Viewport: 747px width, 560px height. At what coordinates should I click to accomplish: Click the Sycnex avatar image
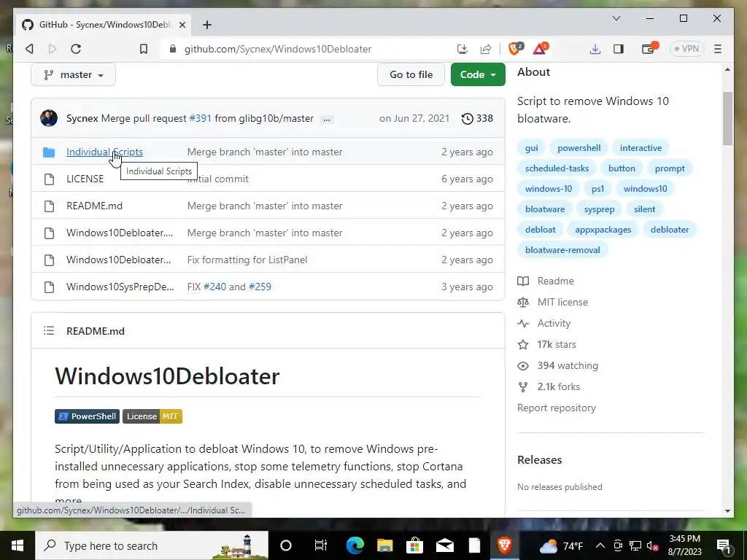pyautogui.click(x=49, y=118)
